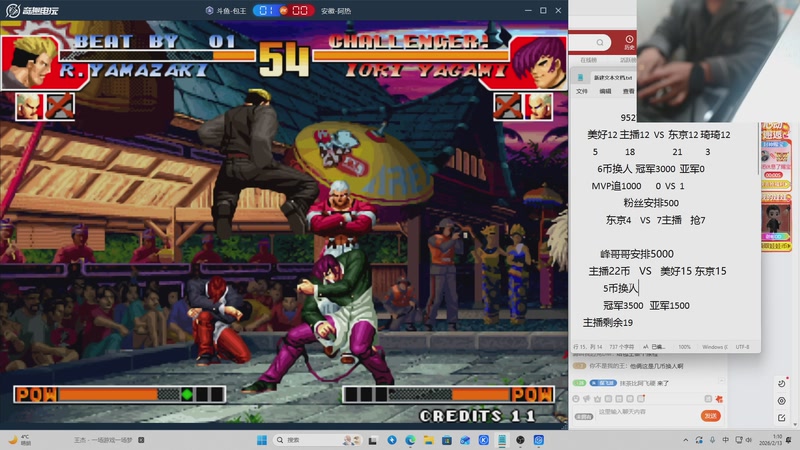Click the text line 主播剩余19
The image size is (800, 450).
(608, 322)
